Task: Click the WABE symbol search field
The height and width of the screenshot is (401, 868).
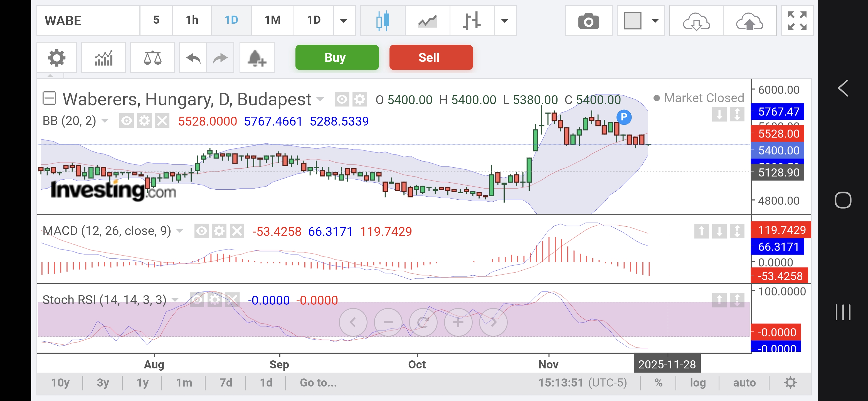Action: 88,21
